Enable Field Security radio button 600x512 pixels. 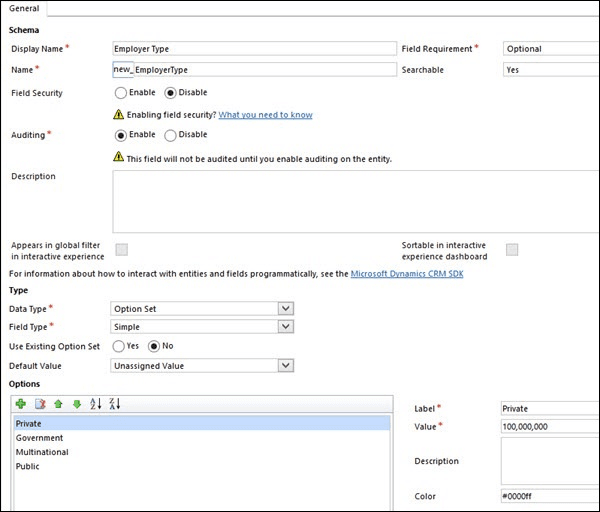121,93
